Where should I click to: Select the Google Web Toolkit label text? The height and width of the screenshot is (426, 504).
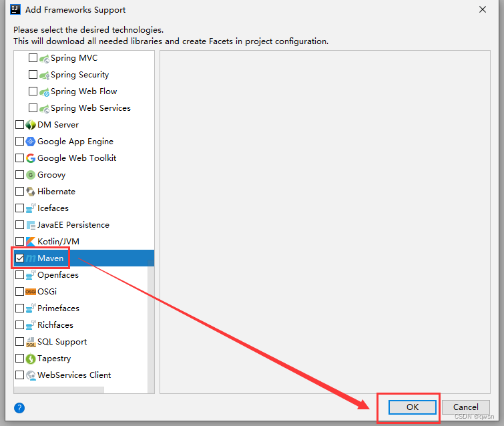coord(77,158)
